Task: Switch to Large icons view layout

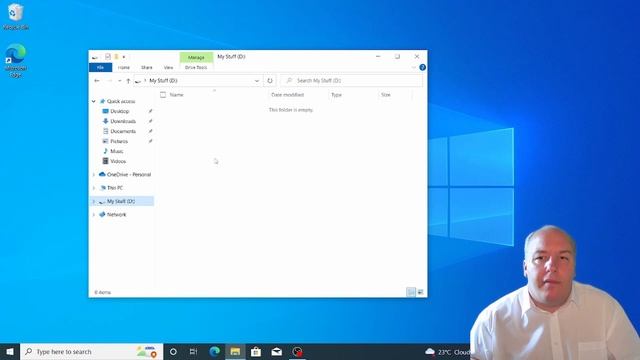Action: [420, 292]
